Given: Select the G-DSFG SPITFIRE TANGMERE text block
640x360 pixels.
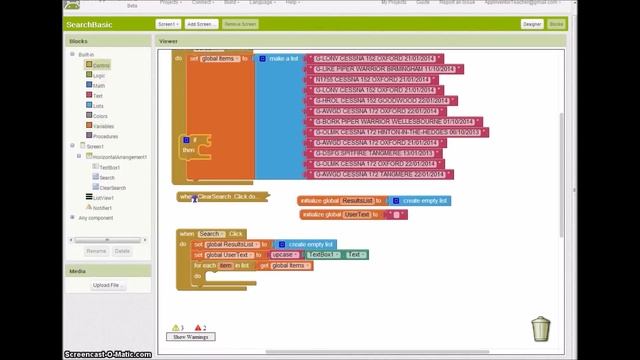Looking at the screenshot, I should click(374, 153).
